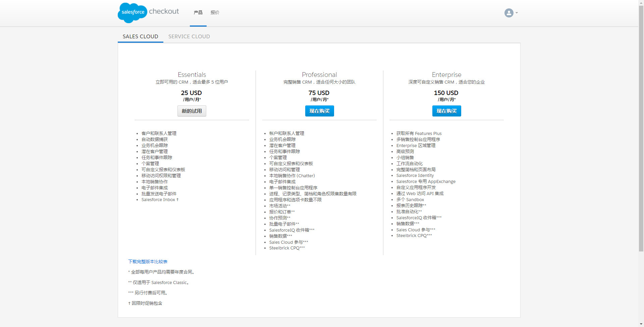Click Salesforce 专用 AppExchange item
Screen dimensions: 644x327
426,182
